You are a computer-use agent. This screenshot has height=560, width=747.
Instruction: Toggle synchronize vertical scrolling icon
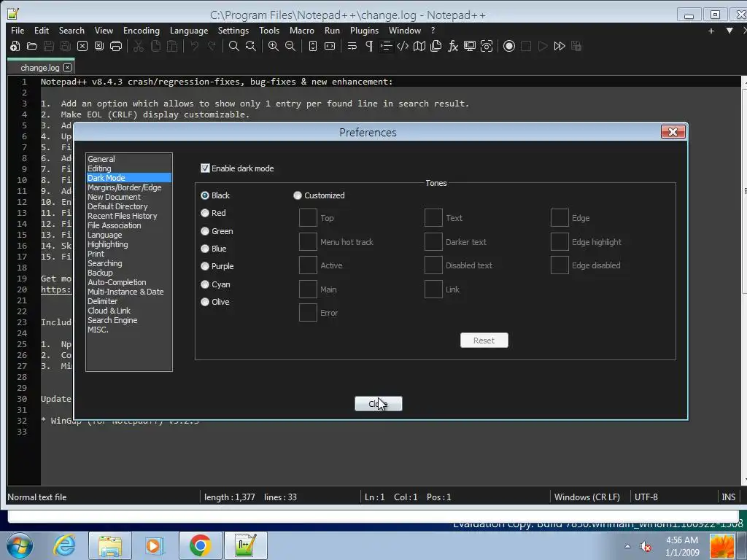312,46
